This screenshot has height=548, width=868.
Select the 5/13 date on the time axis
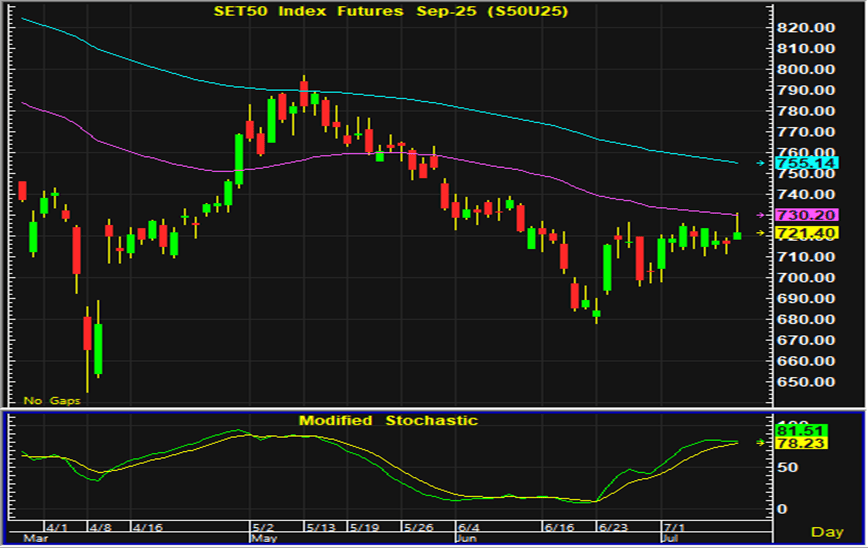coord(322,526)
